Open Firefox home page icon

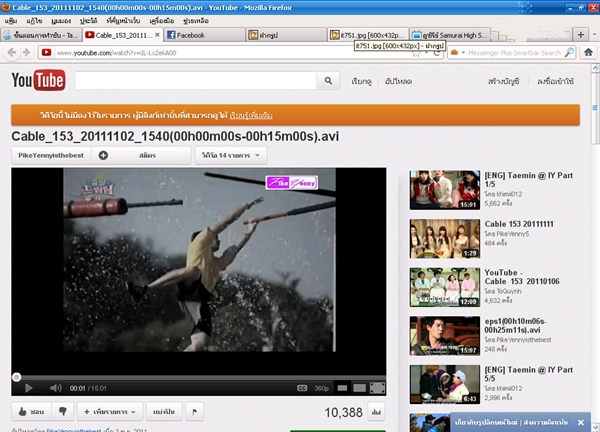coord(588,52)
